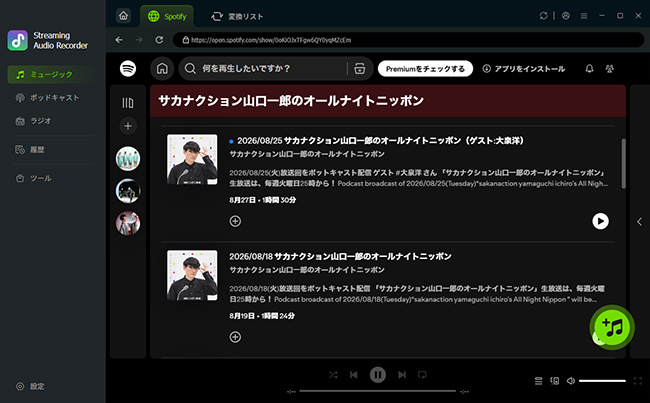The width and height of the screenshot is (650, 403).
Task: Click the 2026/08/25 episode cover art
Action: point(192,159)
